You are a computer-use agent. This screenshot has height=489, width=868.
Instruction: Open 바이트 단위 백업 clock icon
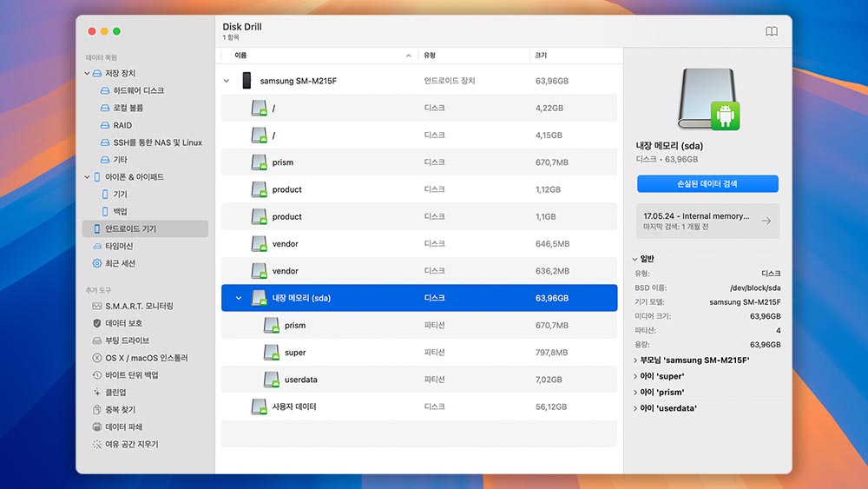coord(97,375)
